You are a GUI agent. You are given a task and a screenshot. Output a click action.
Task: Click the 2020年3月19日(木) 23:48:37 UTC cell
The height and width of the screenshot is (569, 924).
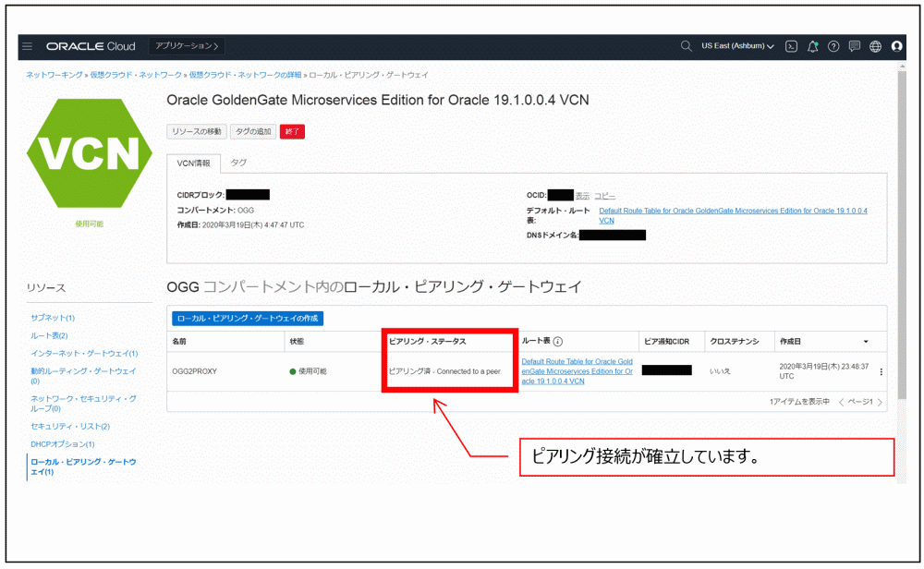[824, 371]
